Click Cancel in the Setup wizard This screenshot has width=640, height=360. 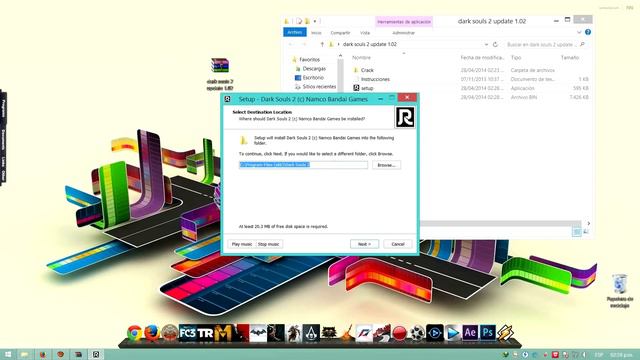coord(398,244)
